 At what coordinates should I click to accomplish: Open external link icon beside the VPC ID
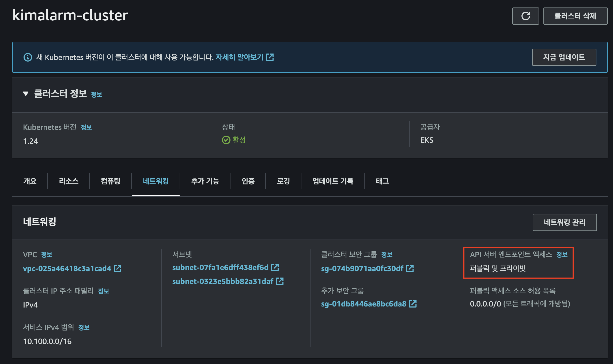tap(118, 268)
